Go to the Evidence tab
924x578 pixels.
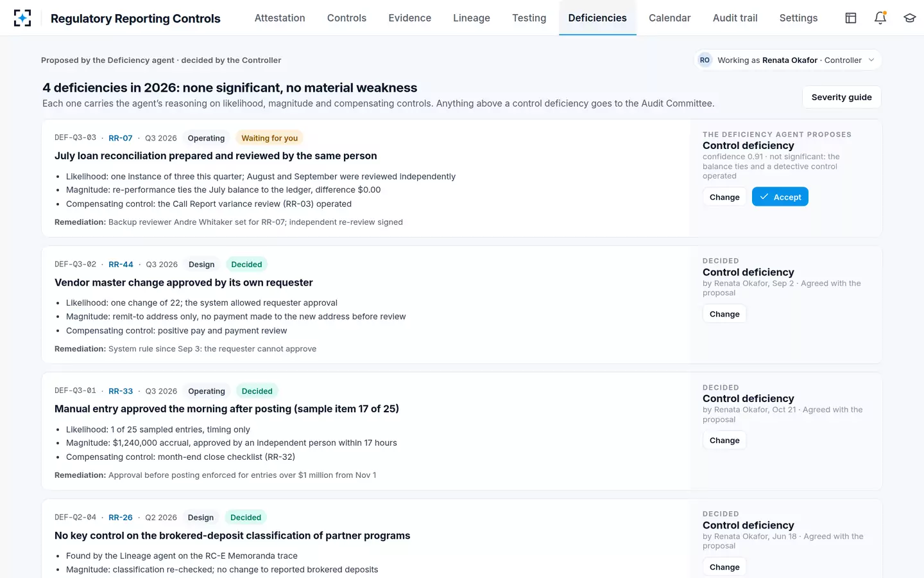(x=410, y=18)
